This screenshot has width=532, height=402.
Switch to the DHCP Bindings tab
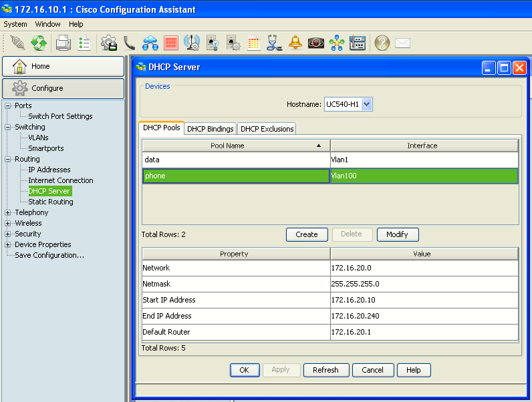211,129
